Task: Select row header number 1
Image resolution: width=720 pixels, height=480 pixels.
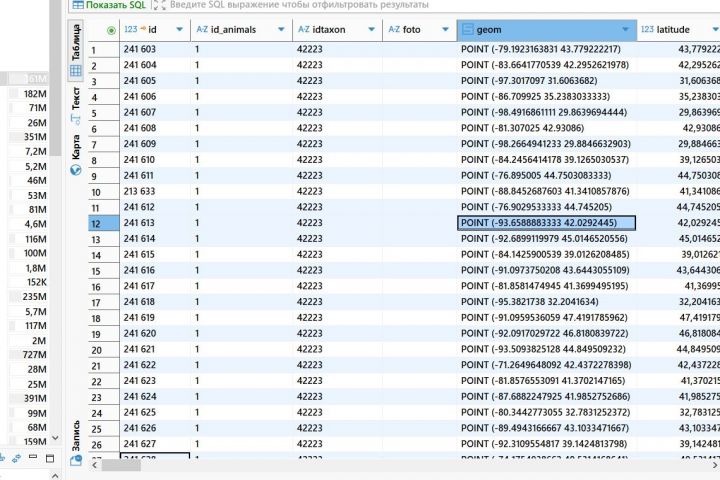Action: coord(104,50)
